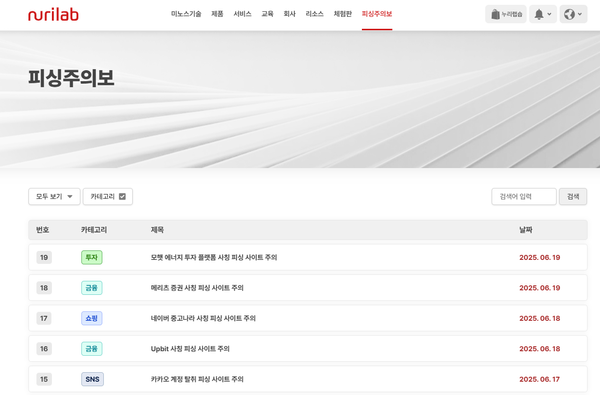Screen dimensions: 600x395
Task: Focus the 검색어 입력 search field
Action: [524, 196]
